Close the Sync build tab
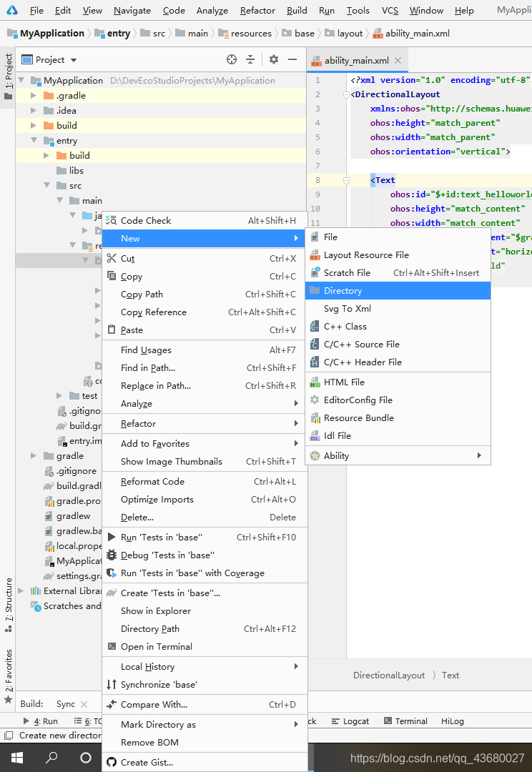Screen dimensions: 532x772 click(x=84, y=704)
